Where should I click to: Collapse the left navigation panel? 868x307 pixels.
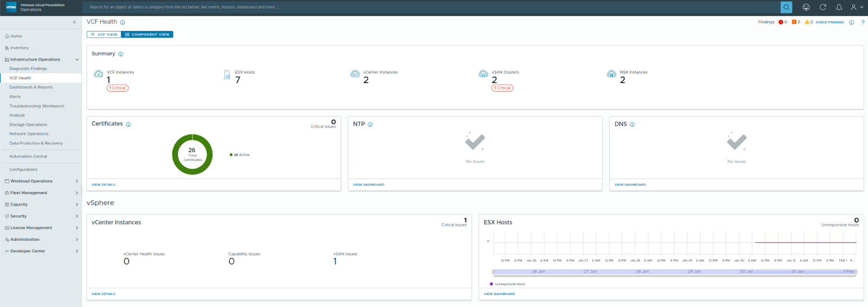coord(74,22)
